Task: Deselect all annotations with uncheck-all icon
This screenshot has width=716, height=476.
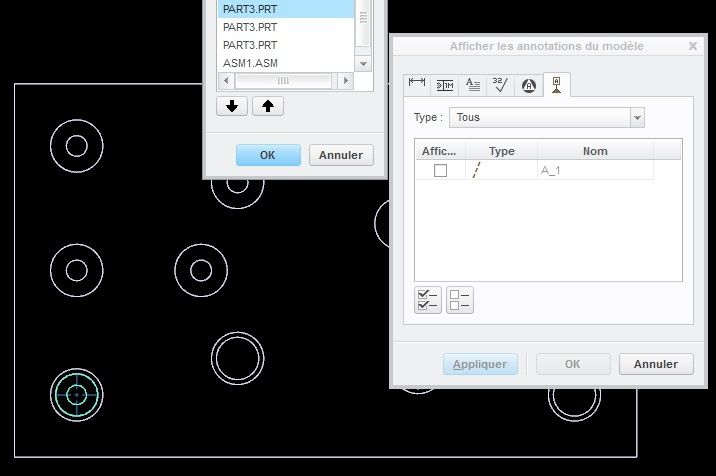Action: point(459,300)
